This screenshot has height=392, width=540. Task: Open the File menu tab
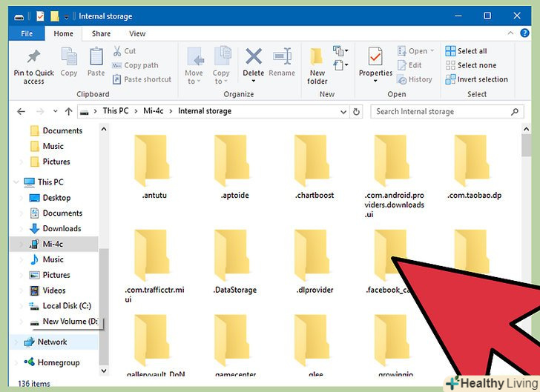27,33
